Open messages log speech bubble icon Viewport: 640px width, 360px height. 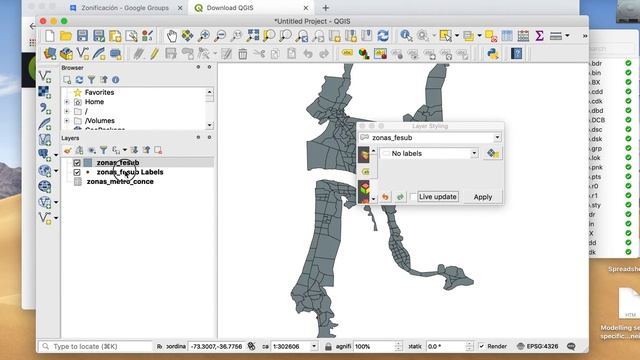point(571,347)
